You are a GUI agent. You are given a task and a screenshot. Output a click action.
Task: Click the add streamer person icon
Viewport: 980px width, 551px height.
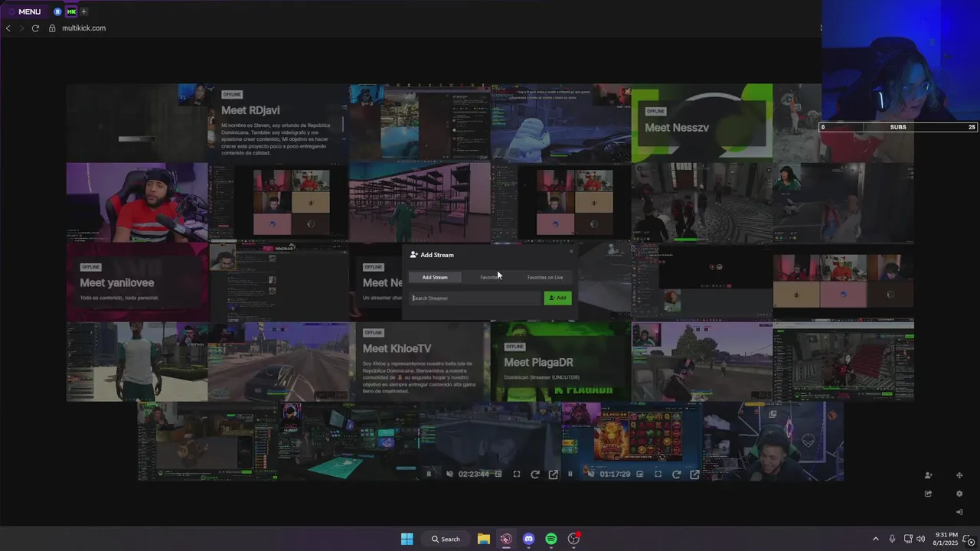928,475
